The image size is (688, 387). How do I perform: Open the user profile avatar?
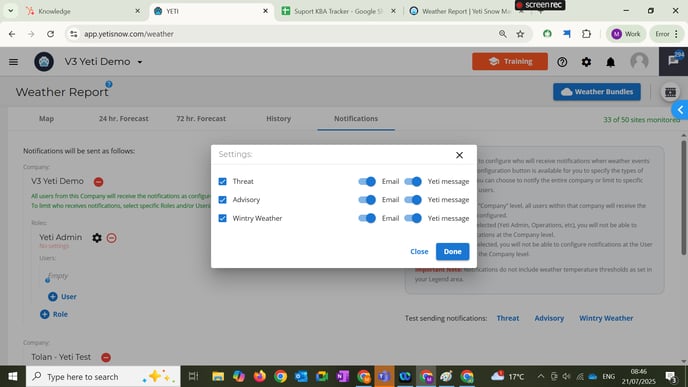(x=639, y=61)
